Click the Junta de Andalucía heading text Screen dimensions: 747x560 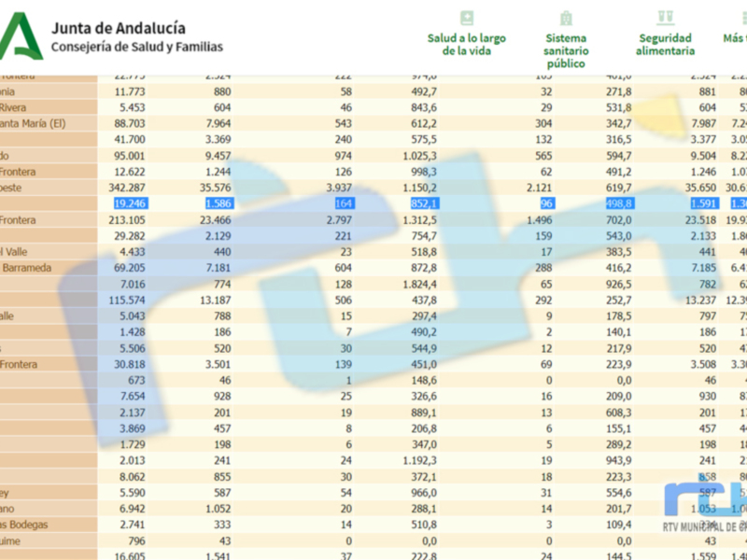point(118,28)
